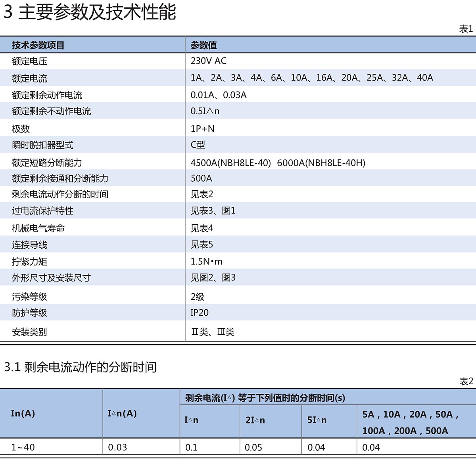
Task: Click the 参数值 column header
Action: click(203, 45)
